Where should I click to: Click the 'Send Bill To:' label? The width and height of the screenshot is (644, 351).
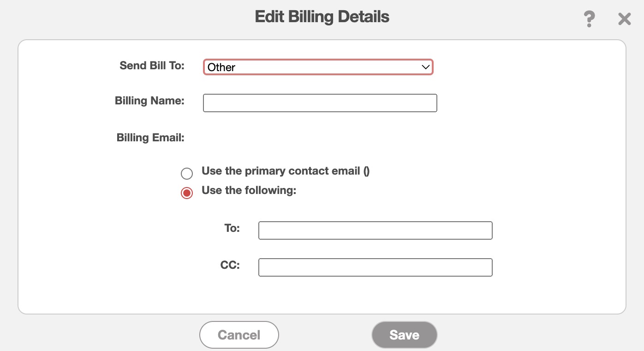tap(152, 66)
